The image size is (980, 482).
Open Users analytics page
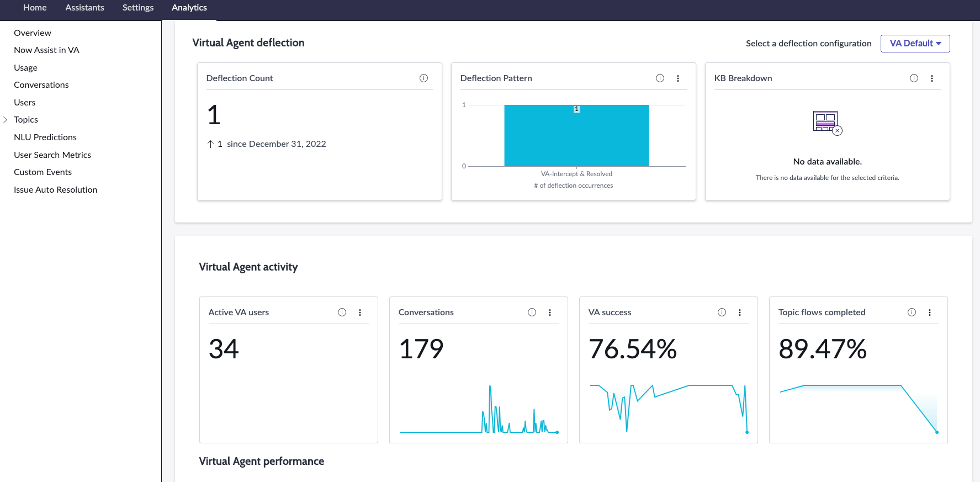(x=25, y=103)
